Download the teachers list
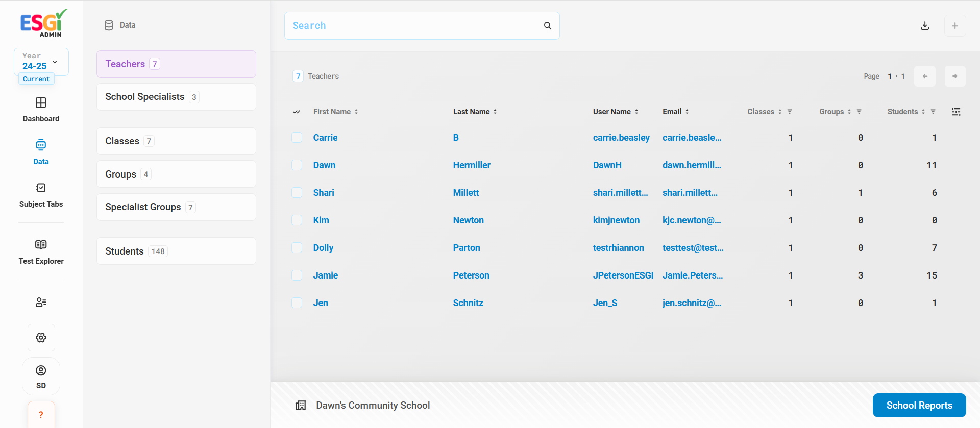The height and width of the screenshot is (428, 980). [925, 26]
